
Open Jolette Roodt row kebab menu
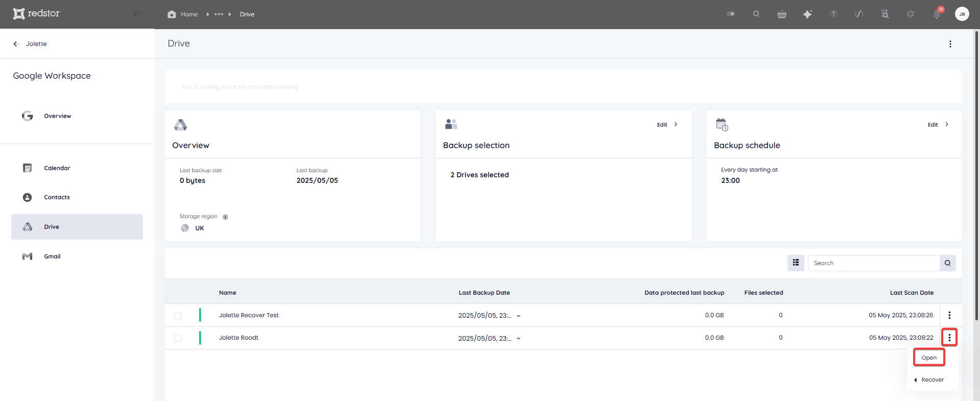pos(949,338)
